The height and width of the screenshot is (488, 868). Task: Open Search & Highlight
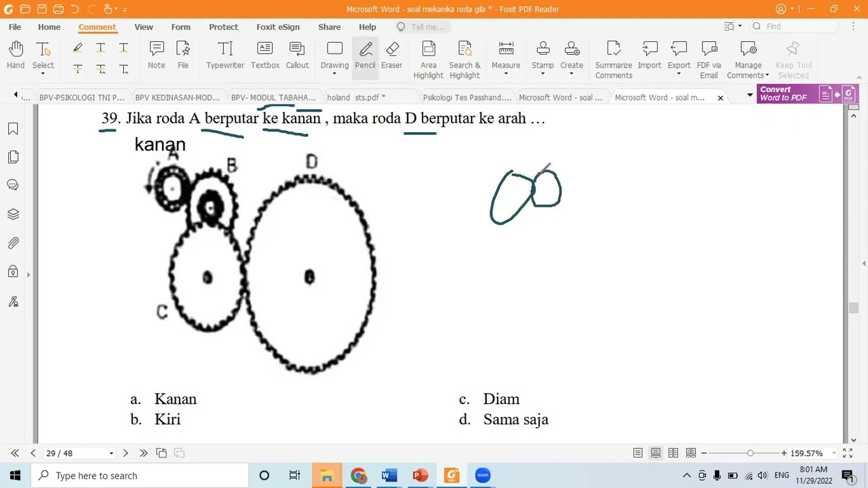tap(465, 60)
